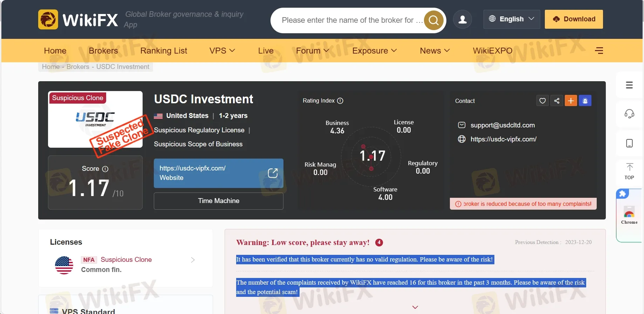Click the TOP scroll-to-top arrow
Screen dimensions: 644x314
click(629, 171)
